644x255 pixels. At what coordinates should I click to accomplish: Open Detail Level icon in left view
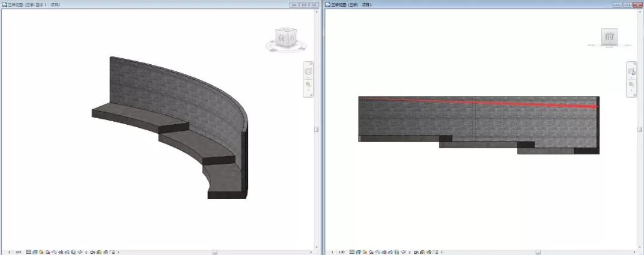(x=28, y=252)
